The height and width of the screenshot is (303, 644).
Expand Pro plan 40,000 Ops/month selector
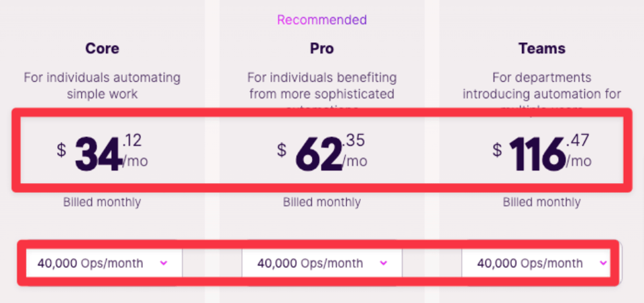tap(322, 263)
